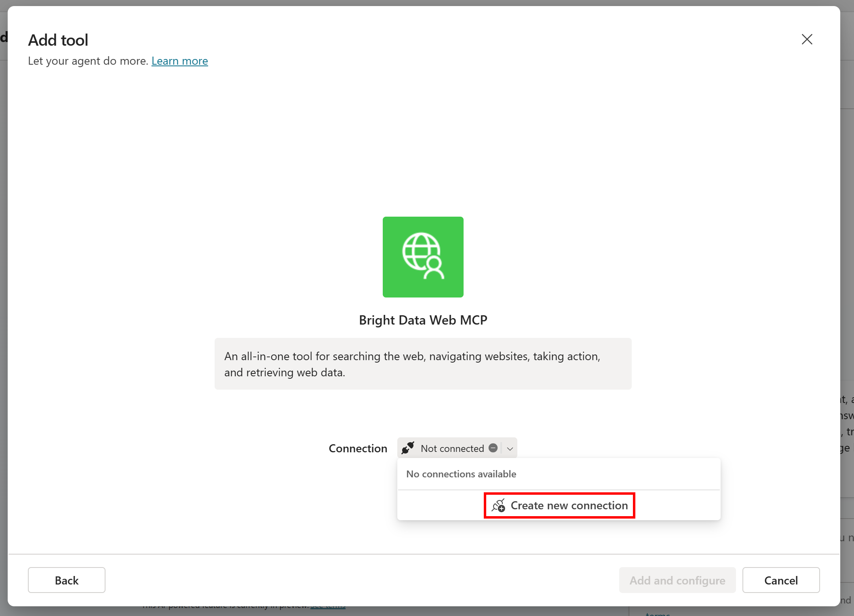Click the highlighted Create new connection option
Viewport: 854px width, 616px height.
coord(559,505)
